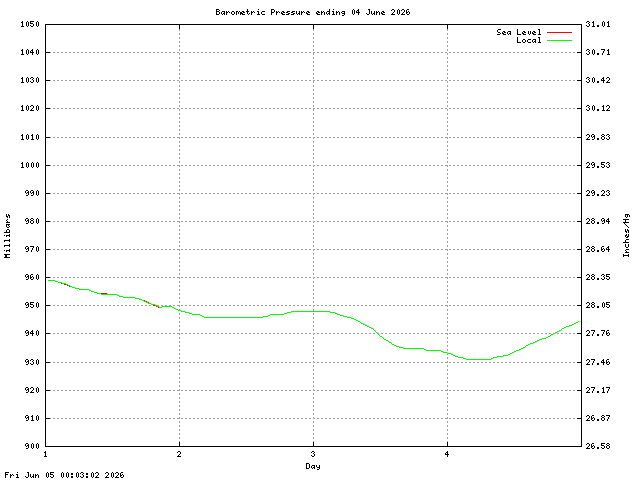Click the 27.46 inches tick label
The height and width of the screenshot is (480, 640).
pos(598,362)
